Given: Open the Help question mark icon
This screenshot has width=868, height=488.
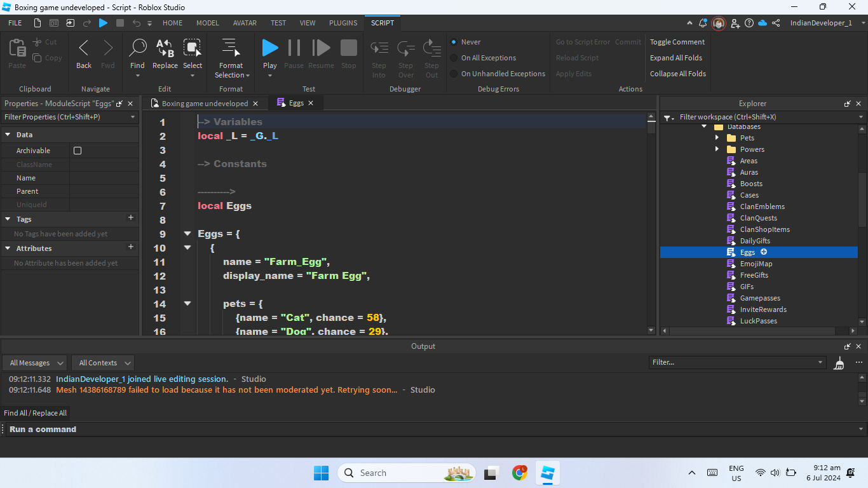Looking at the screenshot, I should 749,23.
